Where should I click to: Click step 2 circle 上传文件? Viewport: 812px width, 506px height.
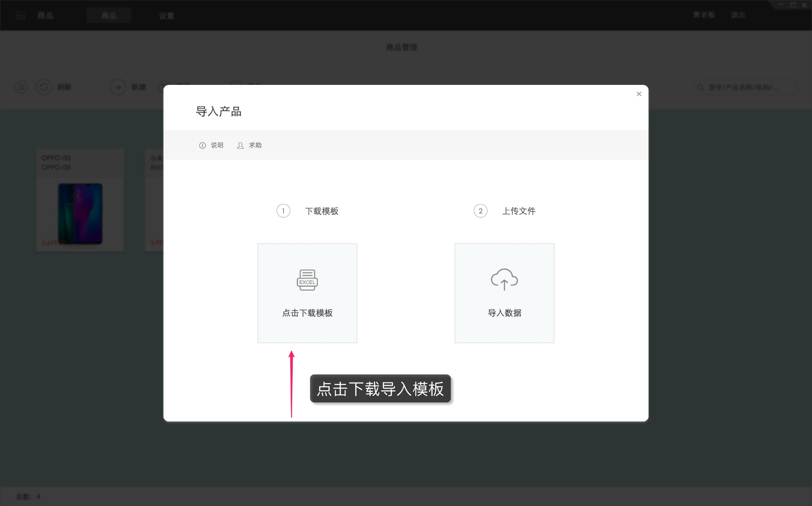480,211
